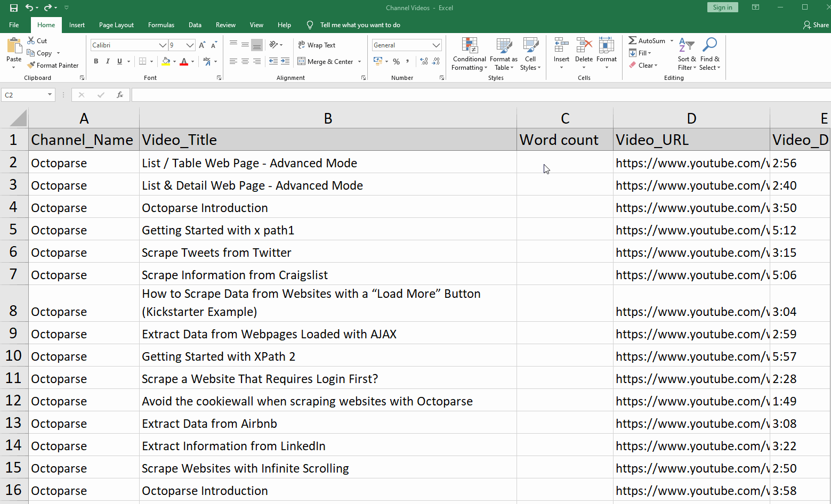Apply borders using the Borders icon
Viewport: 831px width, 504px height.
pyautogui.click(x=142, y=61)
